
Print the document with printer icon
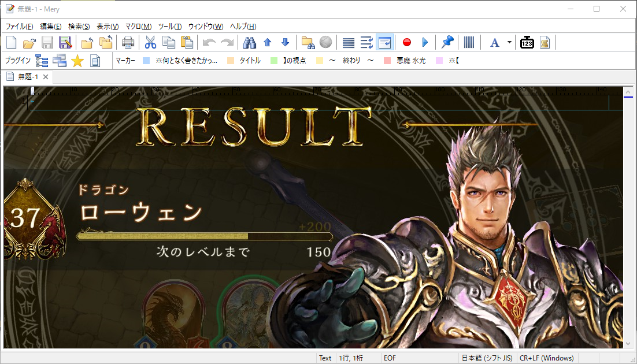click(x=128, y=42)
